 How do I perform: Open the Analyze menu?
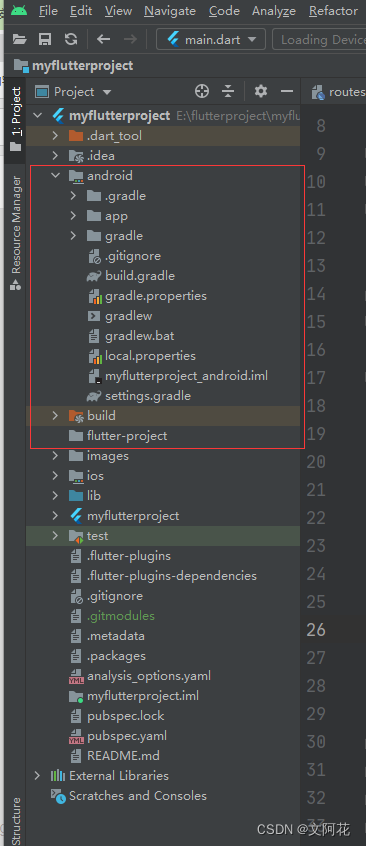pyautogui.click(x=274, y=11)
